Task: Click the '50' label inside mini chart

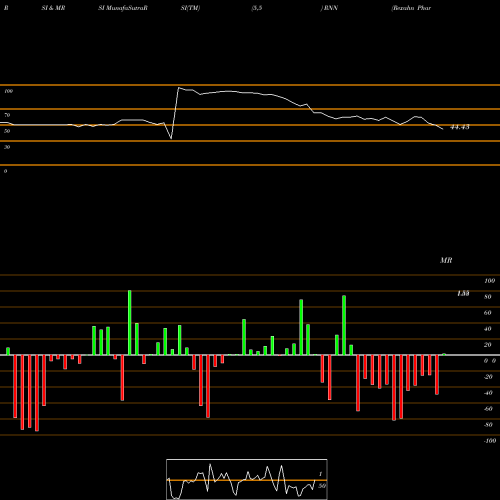Action: pyautogui.click(x=322, y=486)
